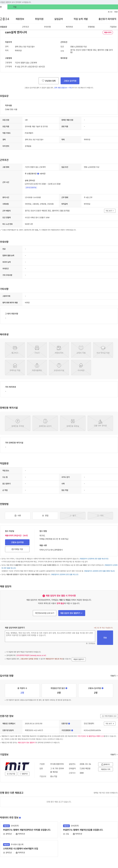Jump to 근무조건 section tab
Image resolution: width=118 pixels, height=868 pixels.
[26, 27]
